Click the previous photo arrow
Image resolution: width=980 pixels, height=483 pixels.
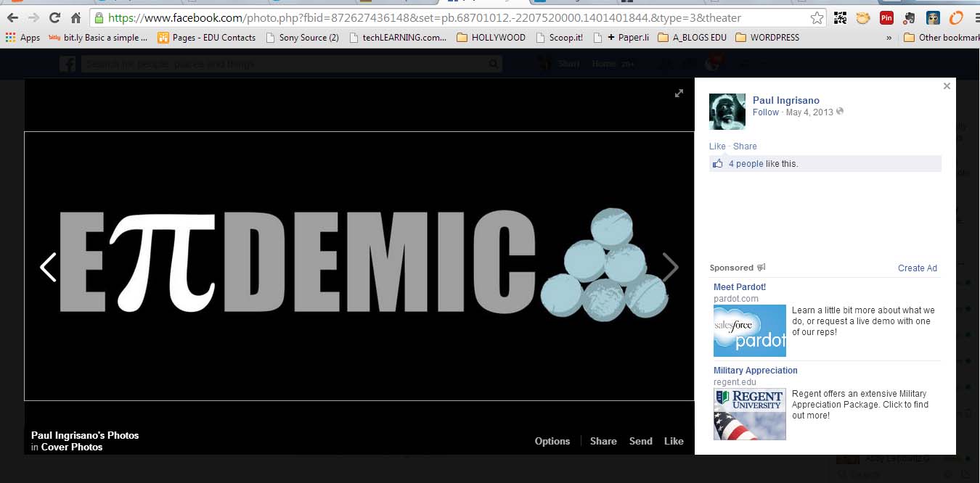pyautogui.click(x=48, y=267)
